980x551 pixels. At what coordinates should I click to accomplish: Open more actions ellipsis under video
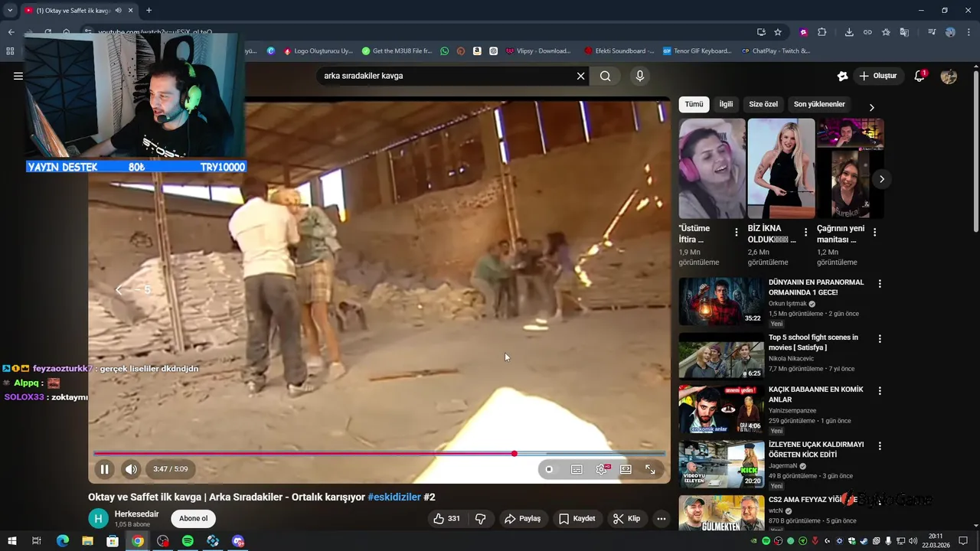tap(661, 519)
